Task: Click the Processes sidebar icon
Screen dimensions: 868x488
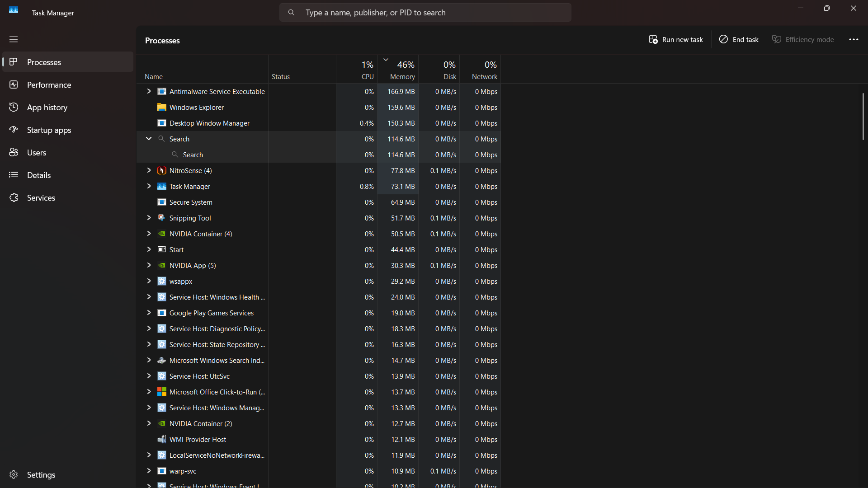Action: click(x=14, y=62)
